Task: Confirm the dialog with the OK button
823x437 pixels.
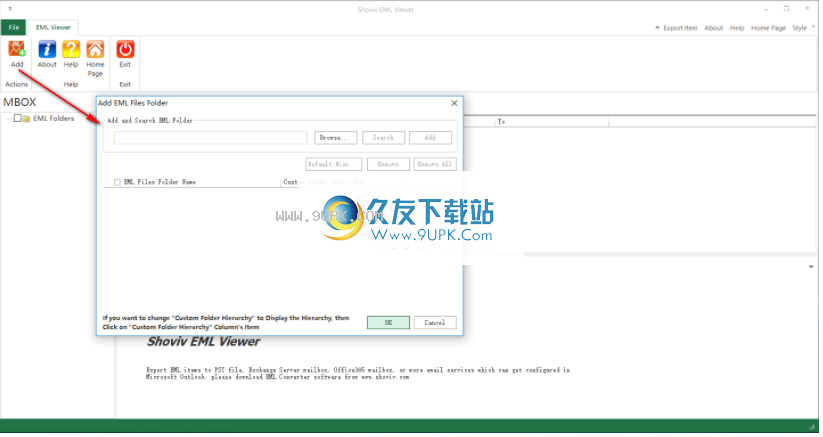Action: pos(388,323)
